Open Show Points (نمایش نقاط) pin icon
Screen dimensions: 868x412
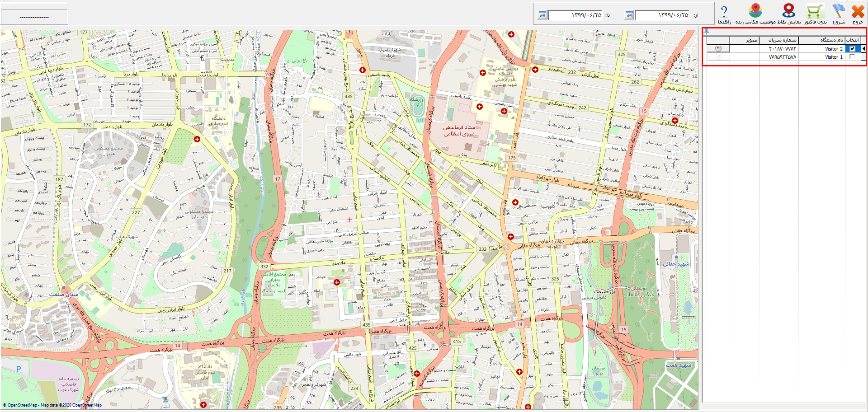(x=789, y=11)
